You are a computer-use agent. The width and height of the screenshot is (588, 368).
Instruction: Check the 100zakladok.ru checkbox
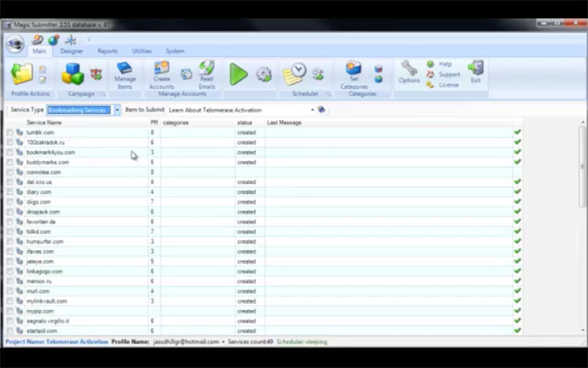pyautogui.click(x=10, y=142)
